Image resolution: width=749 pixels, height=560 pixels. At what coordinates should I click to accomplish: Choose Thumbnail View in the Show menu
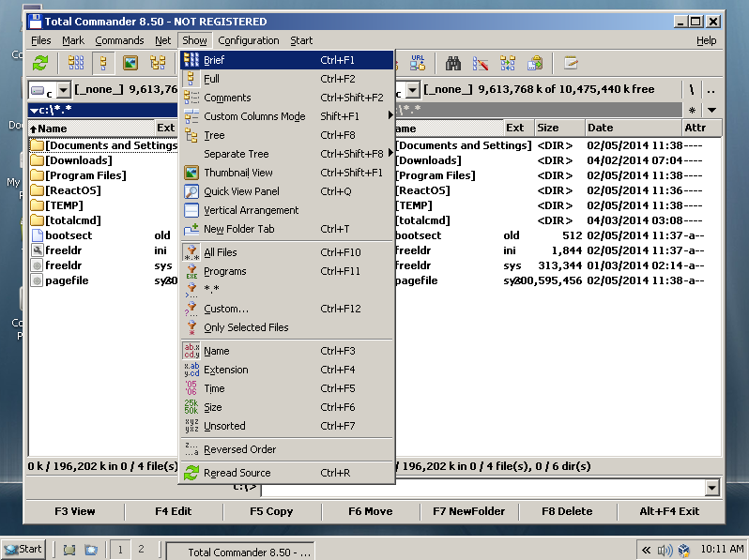tap(287, 173)
